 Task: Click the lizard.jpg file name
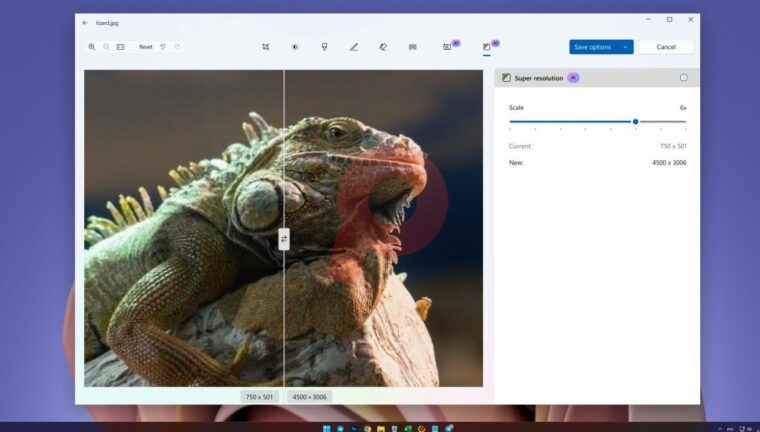coord(107,23)
